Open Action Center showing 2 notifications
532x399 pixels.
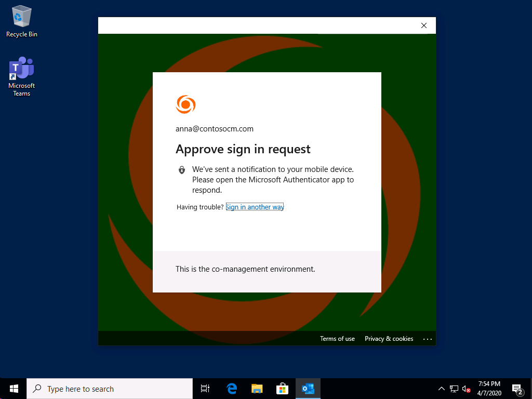click(517, 388)
